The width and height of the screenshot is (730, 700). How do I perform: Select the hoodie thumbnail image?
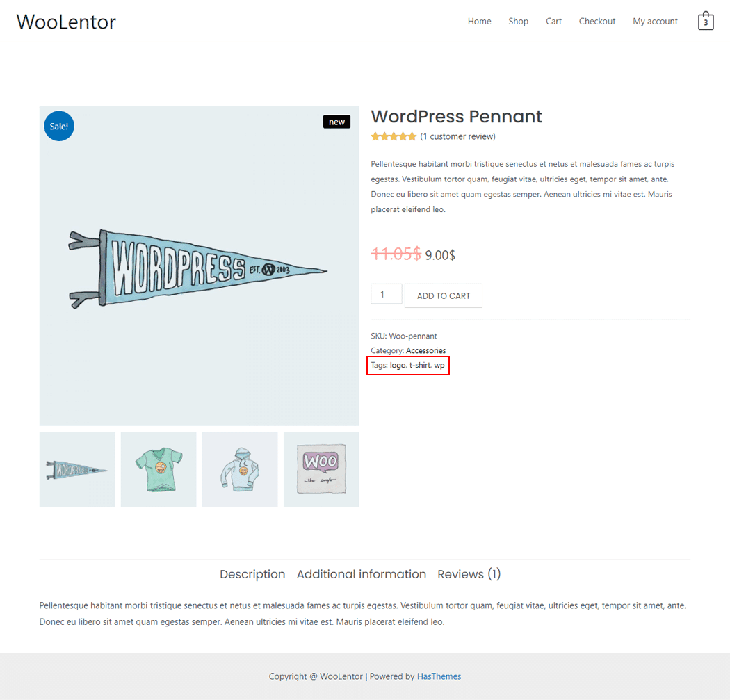[240, 469]
